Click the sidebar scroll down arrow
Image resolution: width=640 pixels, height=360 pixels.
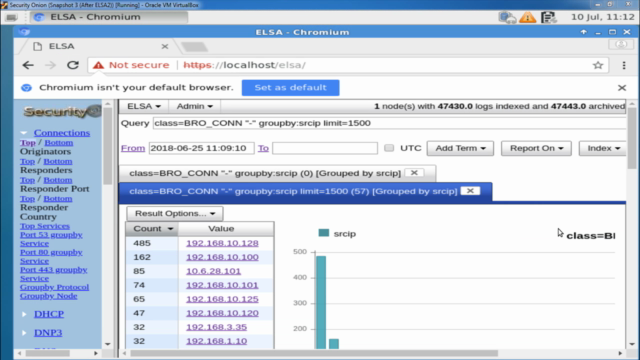tap(107, 344)
